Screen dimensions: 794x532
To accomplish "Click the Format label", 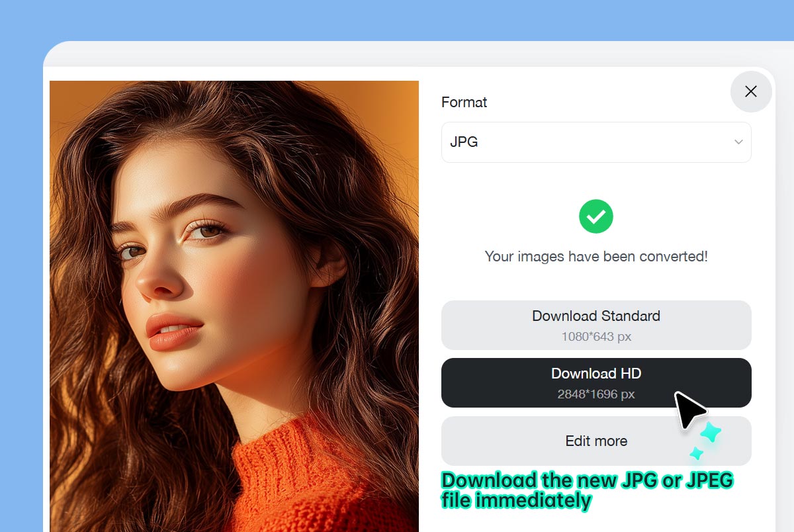I will coord(464,102).
